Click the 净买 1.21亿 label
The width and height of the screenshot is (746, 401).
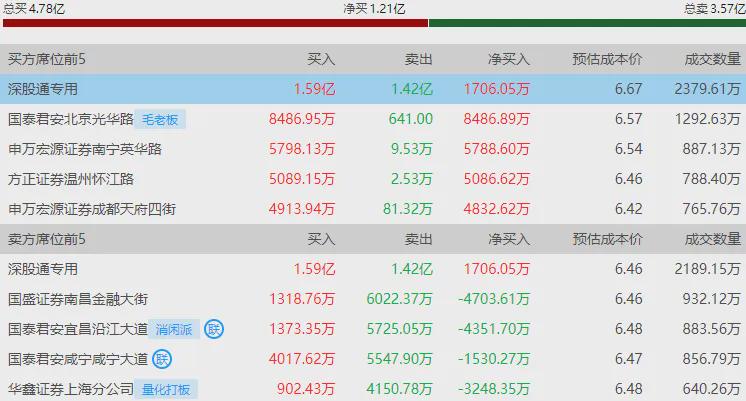click(374, 8)
